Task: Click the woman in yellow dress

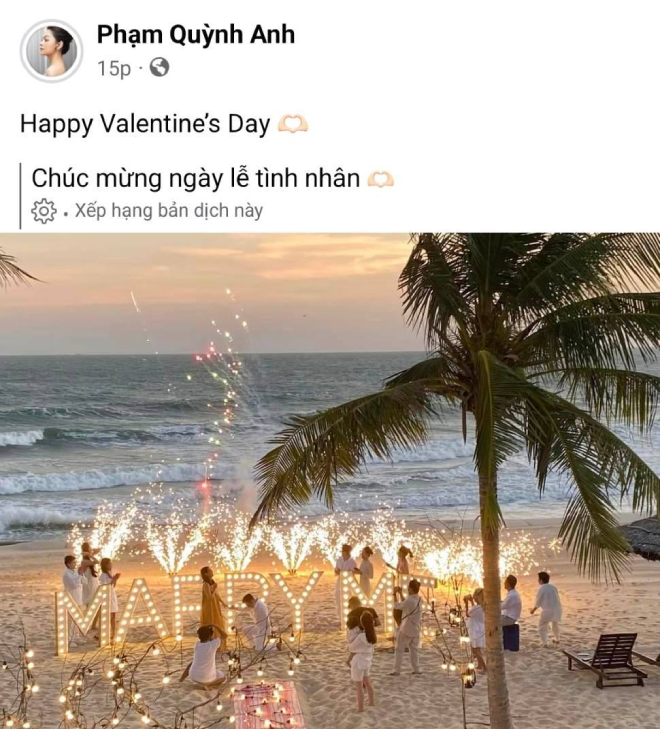Action: coord(212,603)
